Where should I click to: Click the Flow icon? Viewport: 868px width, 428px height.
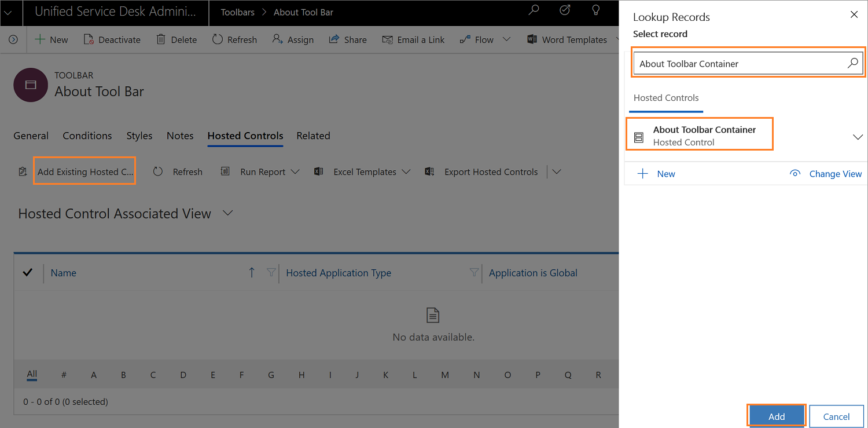tap(465, 39)
